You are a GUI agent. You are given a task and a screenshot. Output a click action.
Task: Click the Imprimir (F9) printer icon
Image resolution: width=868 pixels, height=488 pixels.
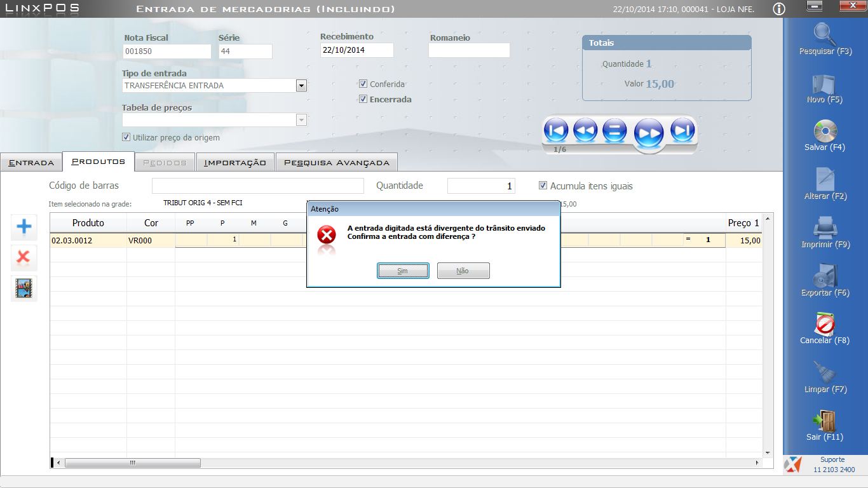(825, 227)
